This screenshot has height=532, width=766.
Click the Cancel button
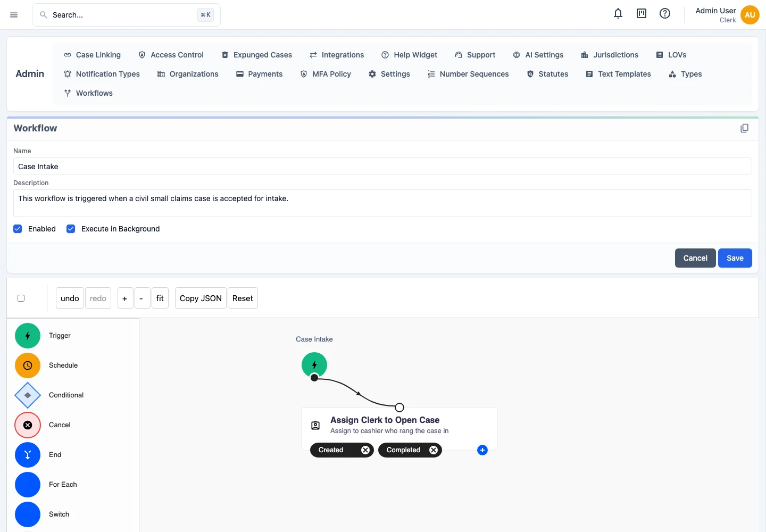pos(695,258)
